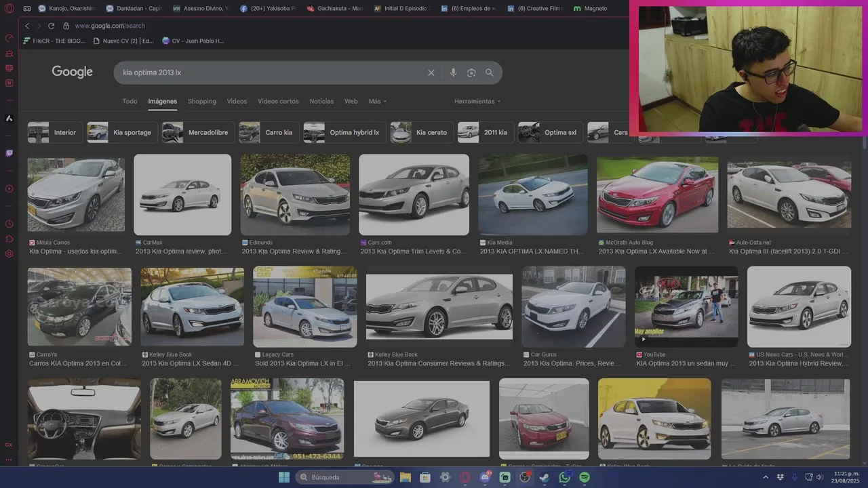Screen dimensions: 868x488
Task: Open the YouTube KIA Optima 2013 video thumbnail
Action: 686,306
